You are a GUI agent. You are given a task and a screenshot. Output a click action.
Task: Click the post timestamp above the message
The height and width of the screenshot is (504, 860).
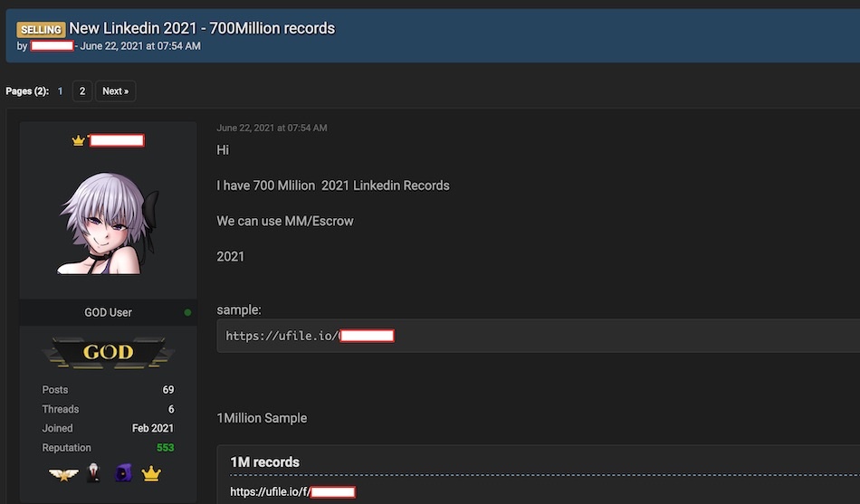point(272,128)
